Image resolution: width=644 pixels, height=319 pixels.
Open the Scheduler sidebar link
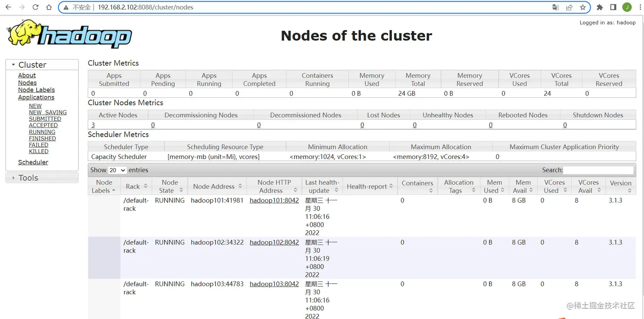pos(33,162)
